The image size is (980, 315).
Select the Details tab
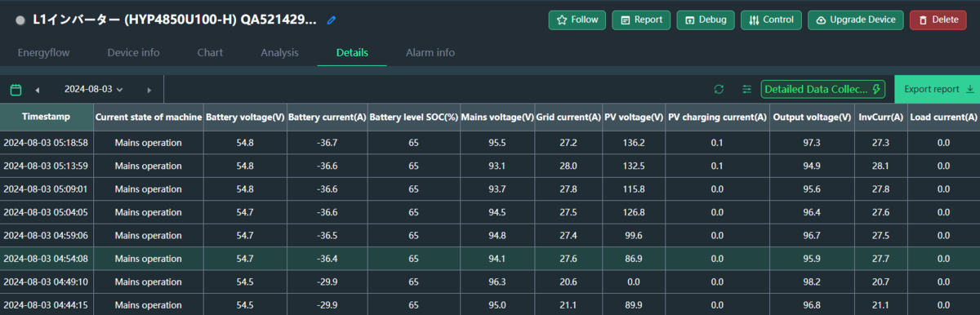pos(352,53)
